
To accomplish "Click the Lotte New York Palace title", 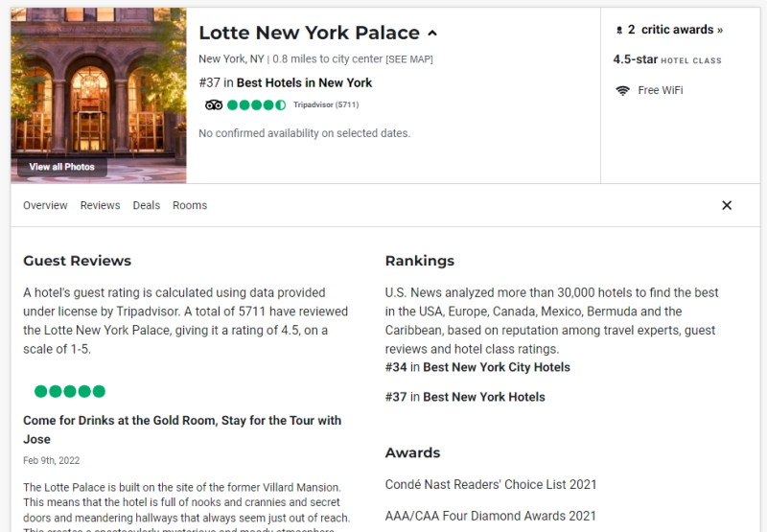I will pos(309,33).
